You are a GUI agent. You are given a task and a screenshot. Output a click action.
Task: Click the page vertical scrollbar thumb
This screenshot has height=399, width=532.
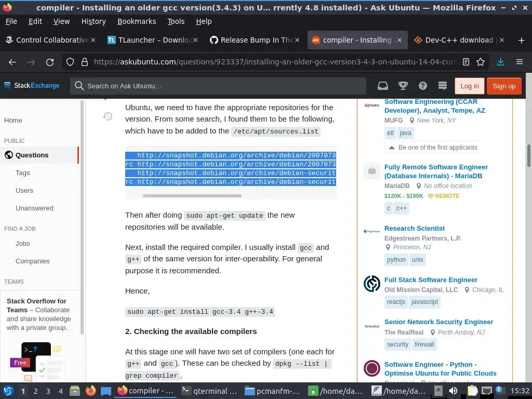[528, 156]
